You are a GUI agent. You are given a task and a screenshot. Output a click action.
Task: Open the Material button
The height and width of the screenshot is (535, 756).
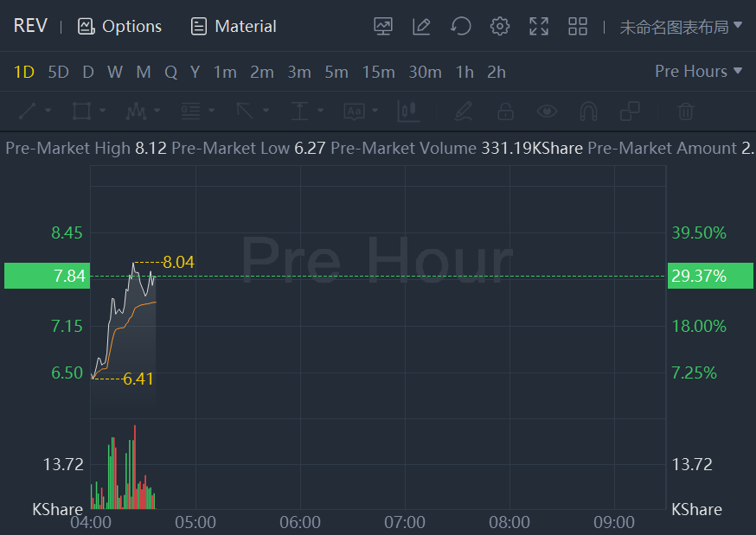[234, 27]
